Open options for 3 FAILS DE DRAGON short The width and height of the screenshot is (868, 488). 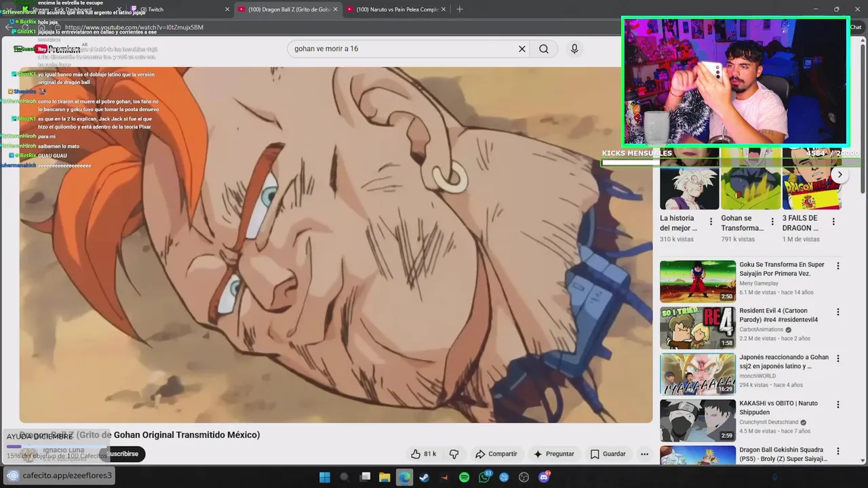point(833,222)
